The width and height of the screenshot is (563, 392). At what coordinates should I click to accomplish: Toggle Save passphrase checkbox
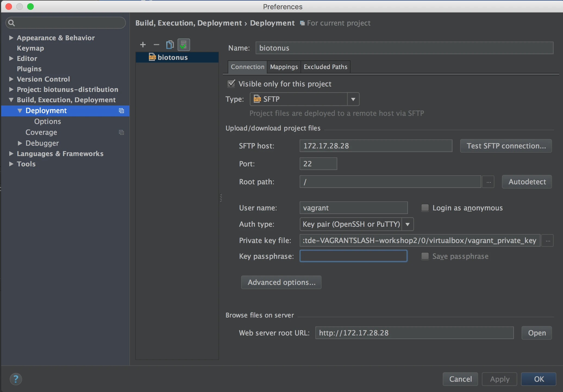click(425, 256)
